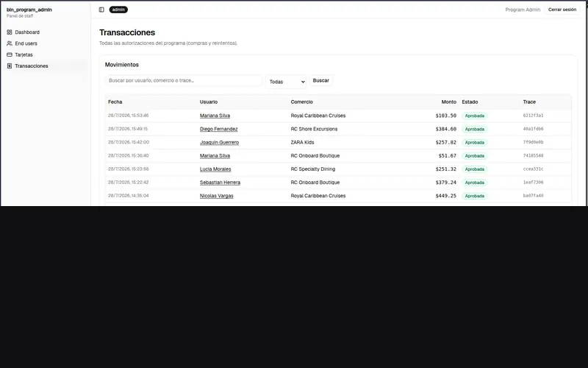
Task: Click the Program Admin label in header
Action: (523, 10)
